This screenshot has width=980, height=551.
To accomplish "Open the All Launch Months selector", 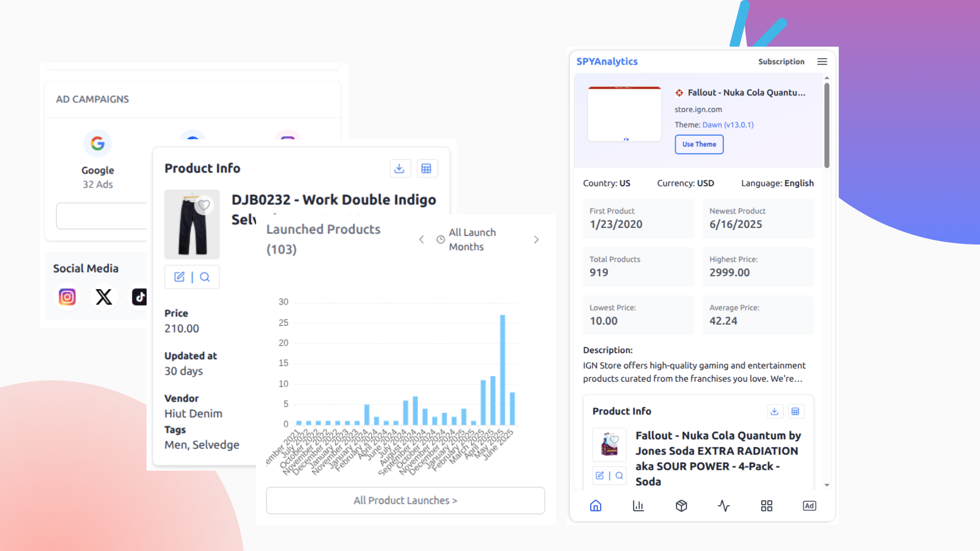I will point(472,240).
